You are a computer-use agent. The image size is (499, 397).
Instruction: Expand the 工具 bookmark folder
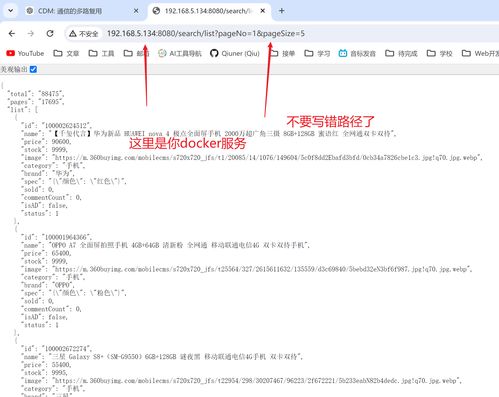click(101, 53)
